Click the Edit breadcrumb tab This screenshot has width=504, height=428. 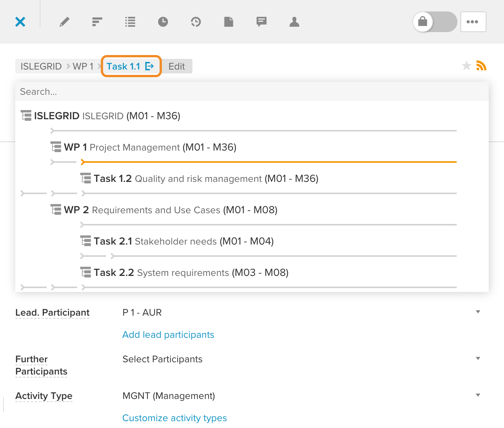[x=177, y=66]
